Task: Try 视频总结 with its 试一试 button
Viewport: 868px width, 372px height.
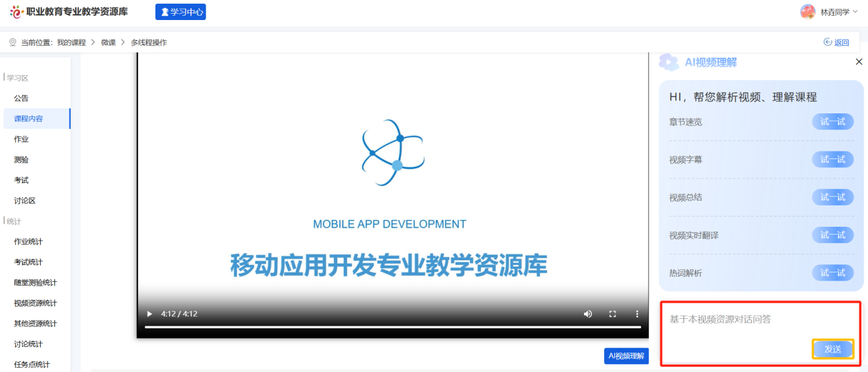Action: click(x=833, y=197)
